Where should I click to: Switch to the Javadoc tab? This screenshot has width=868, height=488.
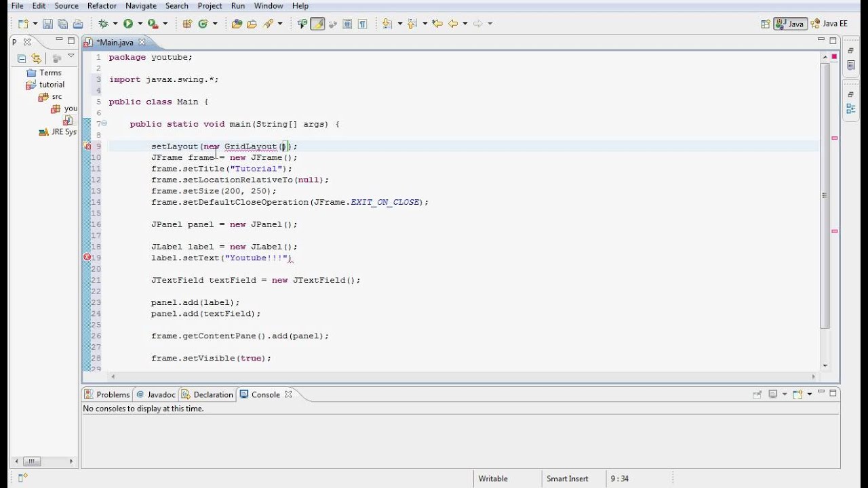[x=155, y=394]
